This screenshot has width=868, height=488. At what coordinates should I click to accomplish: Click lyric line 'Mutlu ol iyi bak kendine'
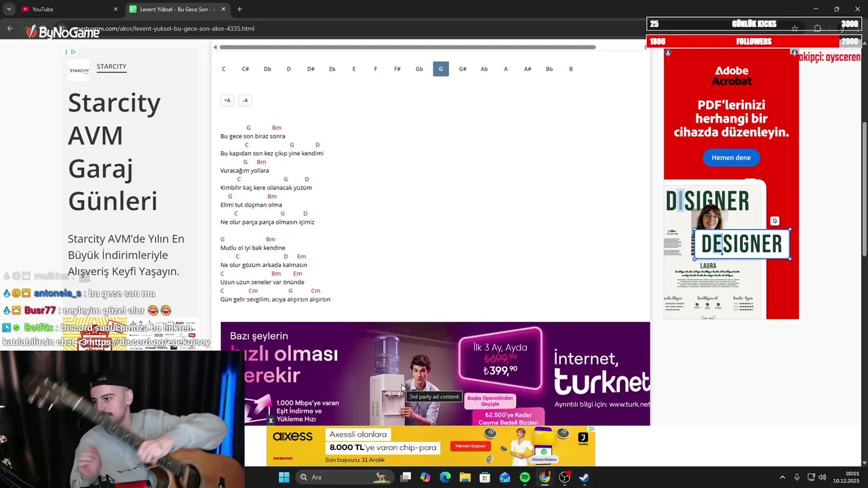tap(253, 248)
